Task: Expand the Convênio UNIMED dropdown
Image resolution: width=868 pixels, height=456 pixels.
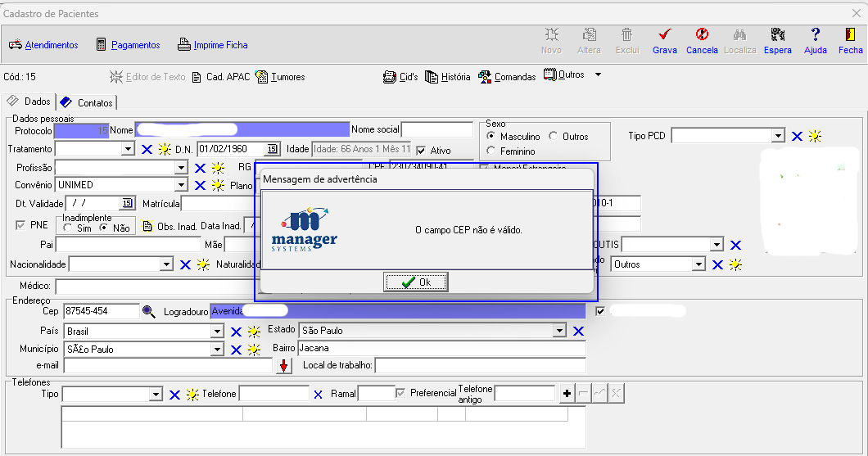Action: pos(181,185)
